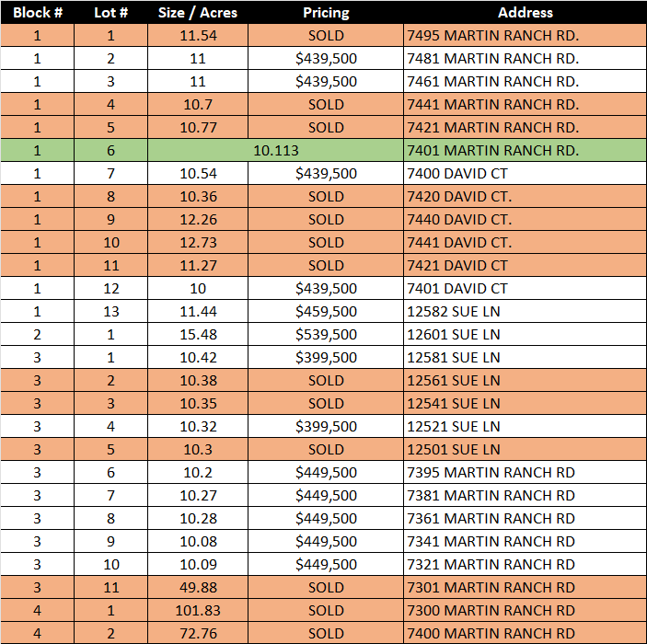Click the green 10.113 merged cell
Image resolution: width=647 pixels, height=644 pixels.
point(275,150)
